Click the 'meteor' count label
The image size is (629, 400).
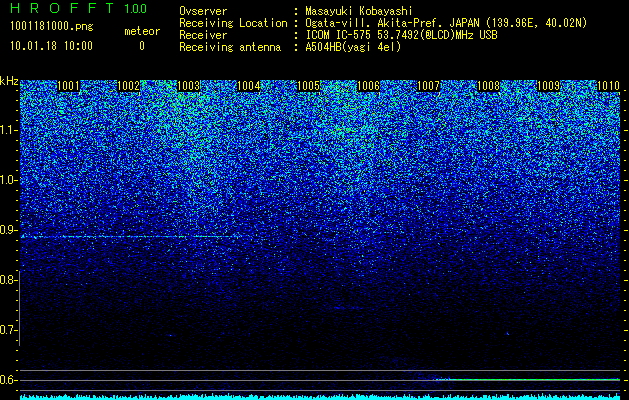(x=142, y=31)
